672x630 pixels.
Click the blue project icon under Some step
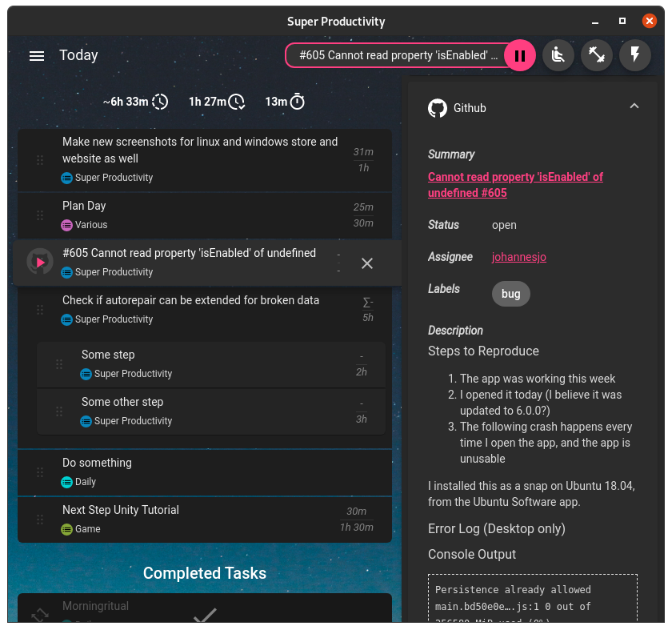click(86, 374)
